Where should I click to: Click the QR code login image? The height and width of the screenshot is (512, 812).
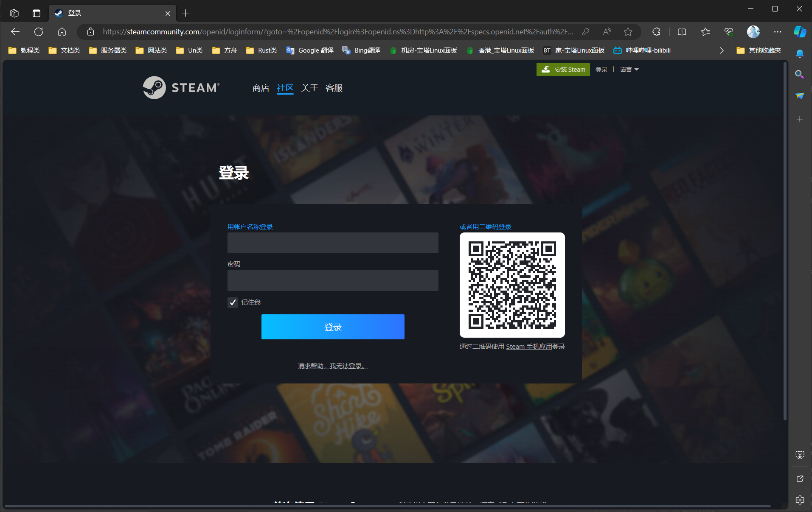point(512,285)
